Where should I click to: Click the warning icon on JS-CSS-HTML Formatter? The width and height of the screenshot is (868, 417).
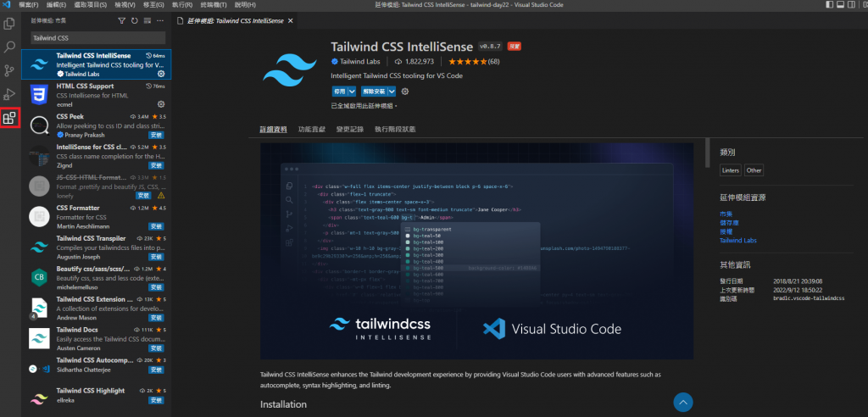pyautogui.click(x=161, y=196)
